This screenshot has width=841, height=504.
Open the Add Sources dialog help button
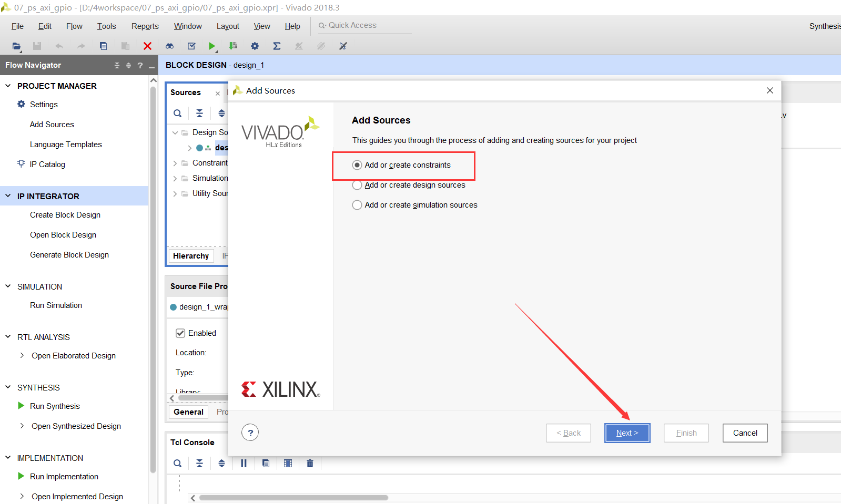tap(250, 433)
